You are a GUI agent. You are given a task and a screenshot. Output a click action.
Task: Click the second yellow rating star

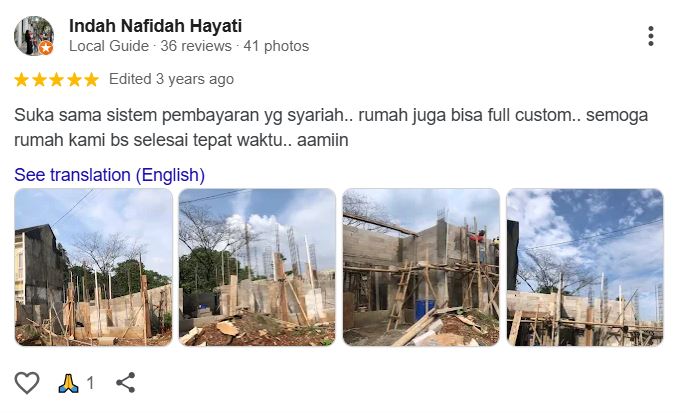pyautogui.click(x=39, y=80)
